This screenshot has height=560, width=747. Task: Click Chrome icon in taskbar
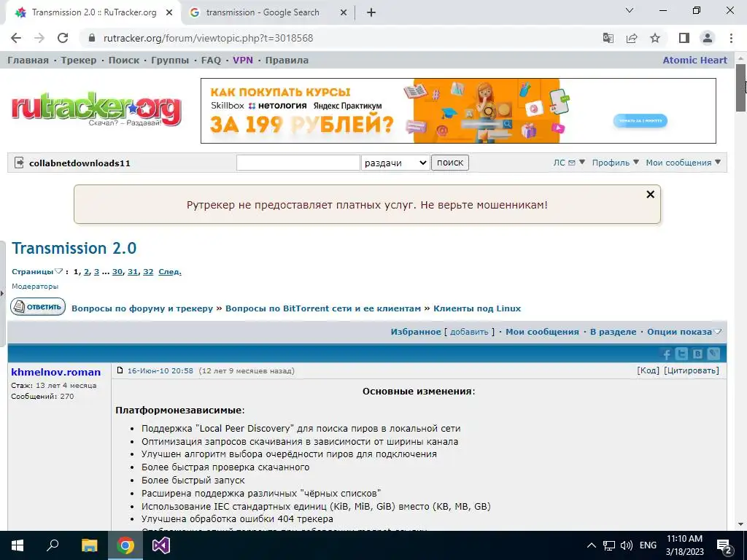click(125, 545)
